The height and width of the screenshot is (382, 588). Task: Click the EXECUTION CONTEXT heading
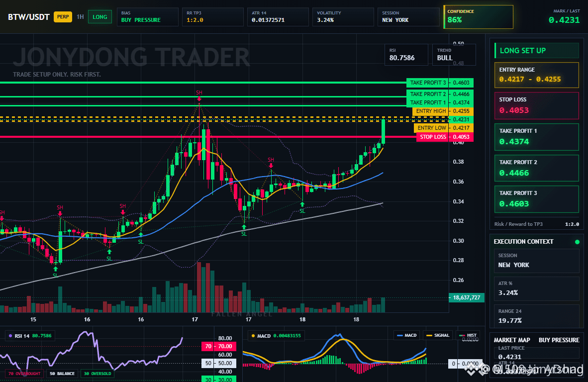point(523,242)
